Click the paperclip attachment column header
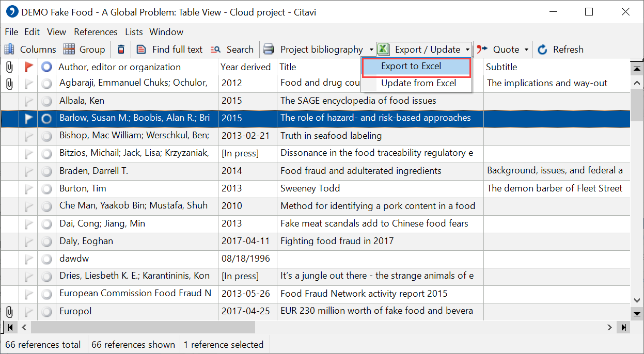This screenshot has width=644, height=354. point(9,67)
